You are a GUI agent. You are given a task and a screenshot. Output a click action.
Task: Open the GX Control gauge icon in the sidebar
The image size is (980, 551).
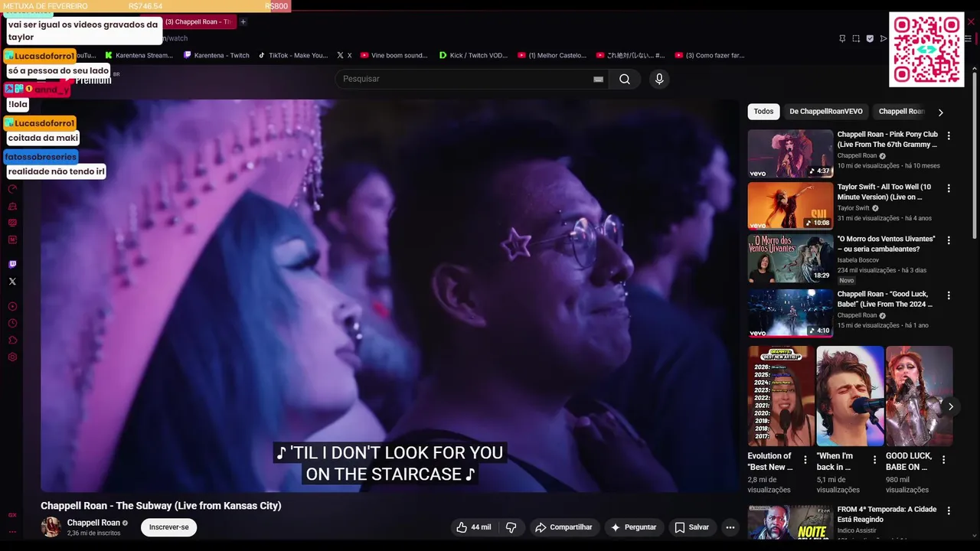coord(12,188)
